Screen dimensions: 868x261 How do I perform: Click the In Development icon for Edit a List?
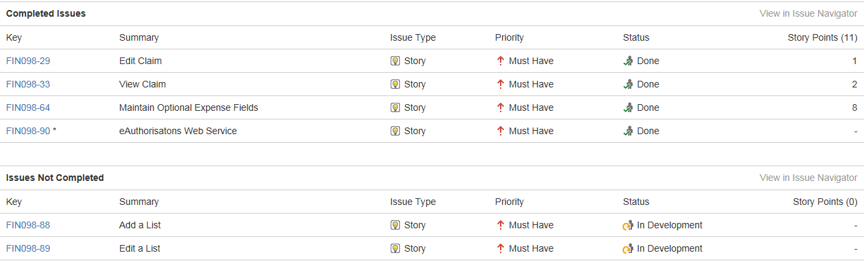[x=628, y=249]
